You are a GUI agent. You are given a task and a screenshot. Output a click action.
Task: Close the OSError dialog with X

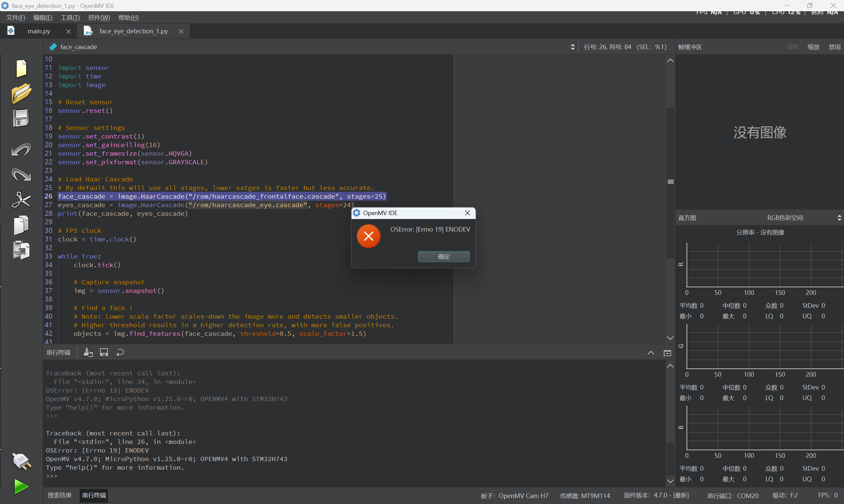[467, 213]
